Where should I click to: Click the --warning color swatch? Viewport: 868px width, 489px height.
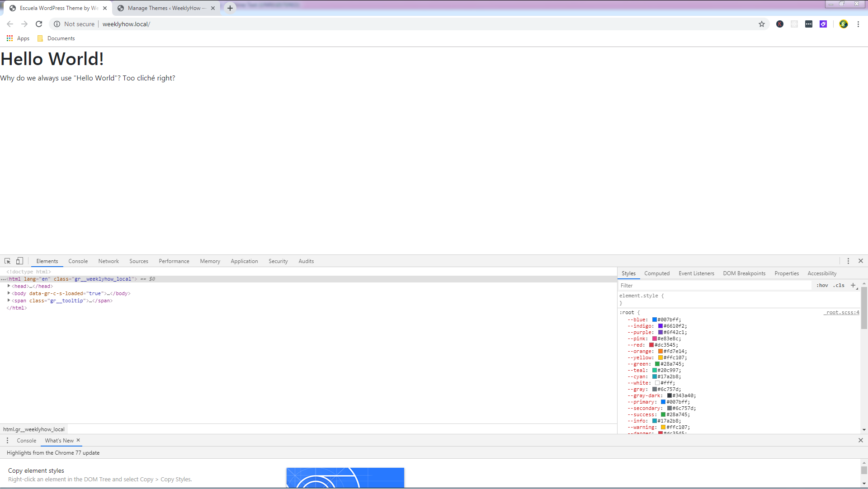pyautogui.click(x=663, y=427)
